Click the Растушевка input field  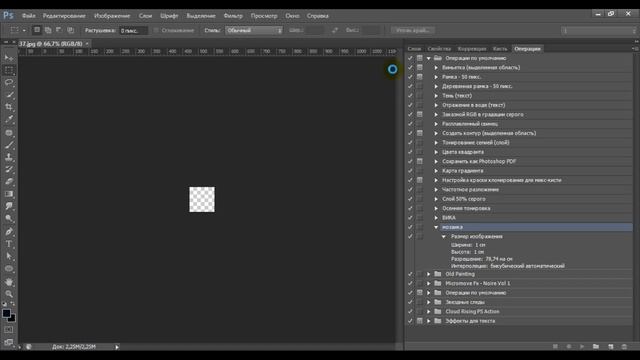pos(133,31)
